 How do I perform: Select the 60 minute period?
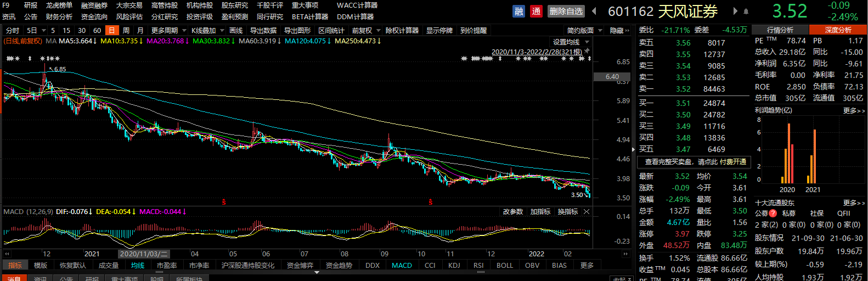(97, 31)
